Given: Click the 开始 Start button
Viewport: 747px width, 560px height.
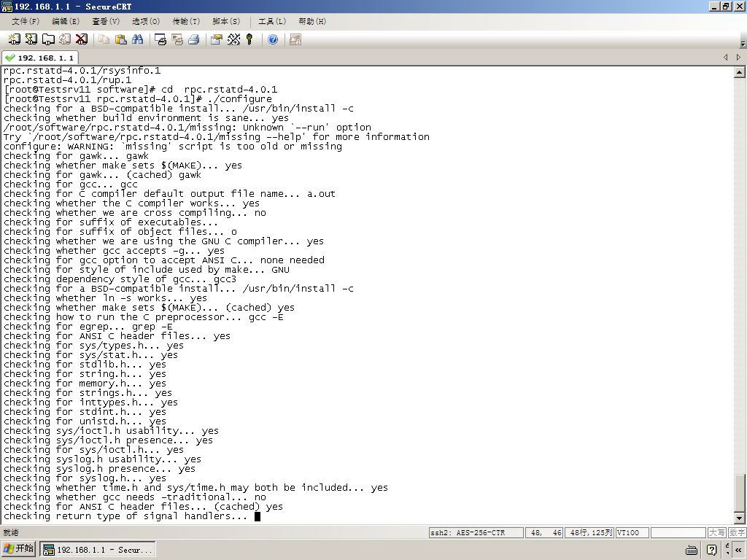Looking at the screenshot, I should (x=19, y=548).
